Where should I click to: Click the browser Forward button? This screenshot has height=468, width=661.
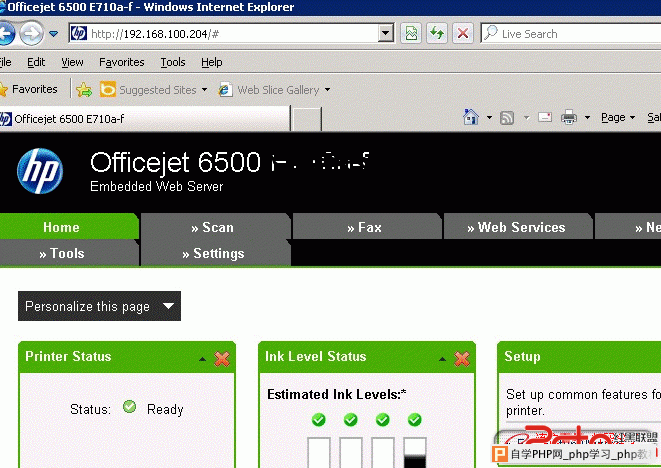click(32, 33)
